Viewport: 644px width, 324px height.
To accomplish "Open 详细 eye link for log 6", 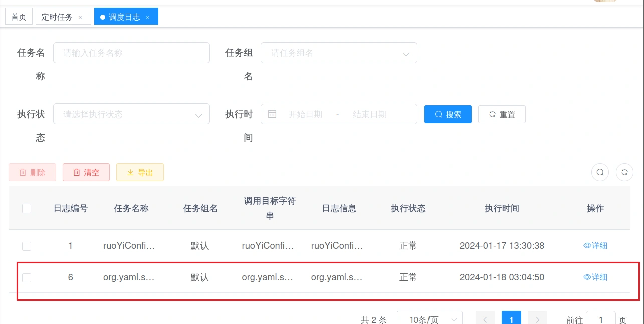I will click(x=595, y=277).
